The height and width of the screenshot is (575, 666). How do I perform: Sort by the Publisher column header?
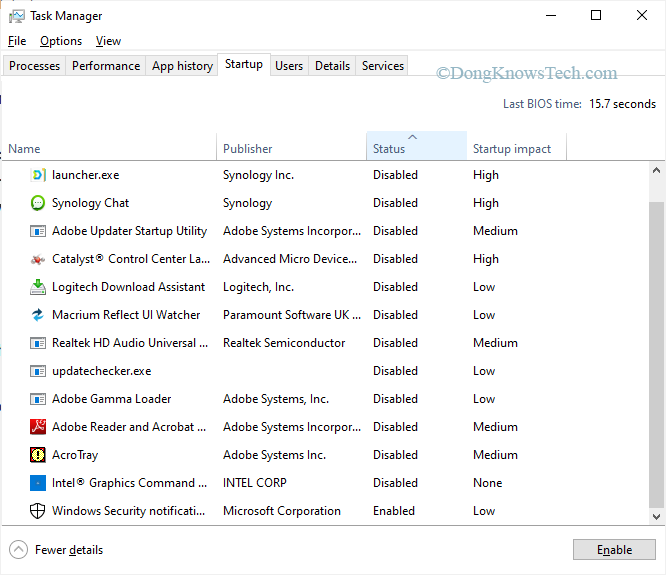coord(291,148)
